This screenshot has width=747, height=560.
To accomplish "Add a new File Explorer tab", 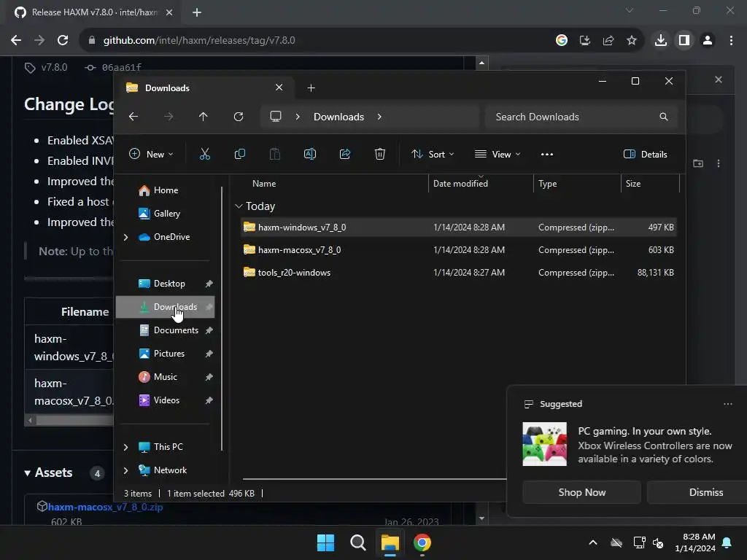I will point(311,87).
